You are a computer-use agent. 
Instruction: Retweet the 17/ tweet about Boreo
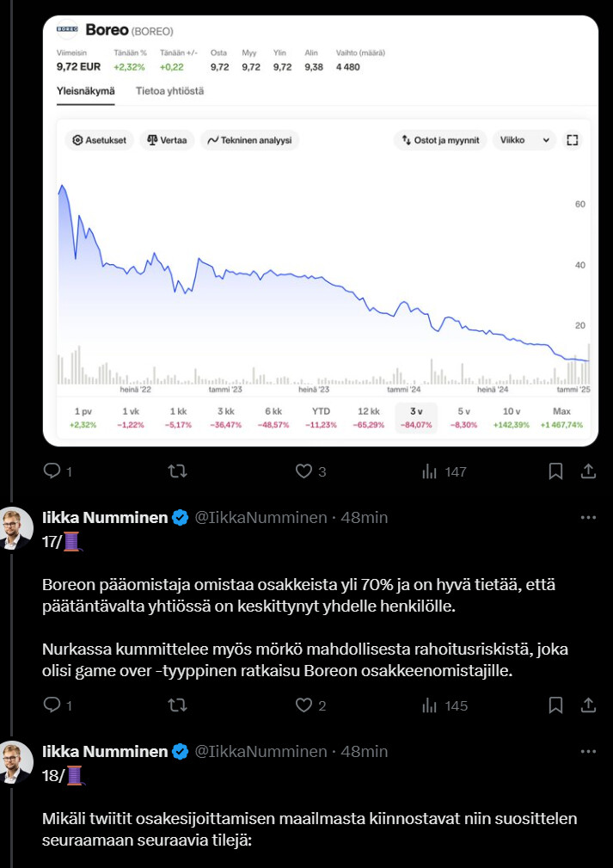[x=177, y=705]
